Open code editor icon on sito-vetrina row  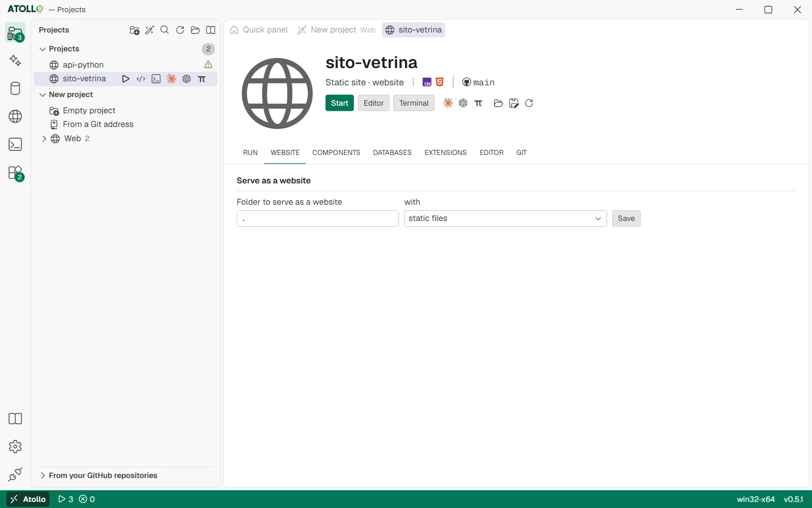pyautogui.click(x=141, y=79)
